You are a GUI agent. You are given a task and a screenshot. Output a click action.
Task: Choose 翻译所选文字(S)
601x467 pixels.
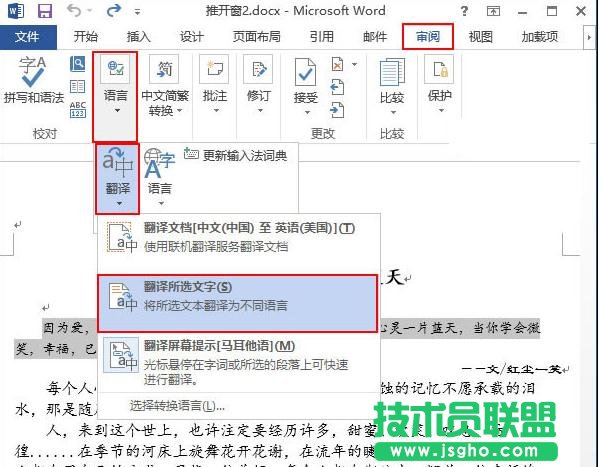click(x=238, y=303)
